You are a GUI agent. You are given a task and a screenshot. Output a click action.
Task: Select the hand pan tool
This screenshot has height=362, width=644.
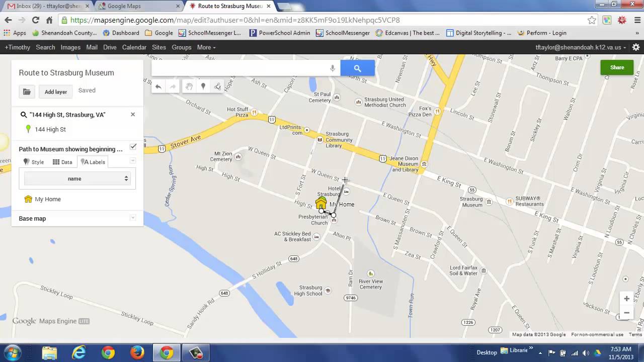[189, 86]
